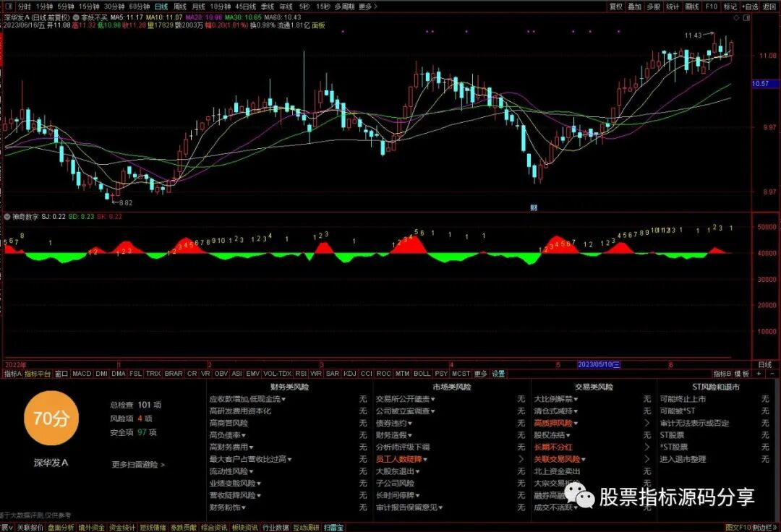Click the plus button in indicator bar
The width and height of the screenshot is (781, 532).
[759, 373]
